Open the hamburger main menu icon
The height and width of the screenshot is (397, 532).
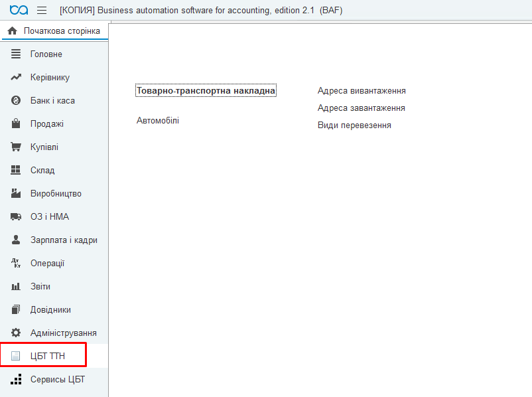pyautogui.click(x=42, y=11)
